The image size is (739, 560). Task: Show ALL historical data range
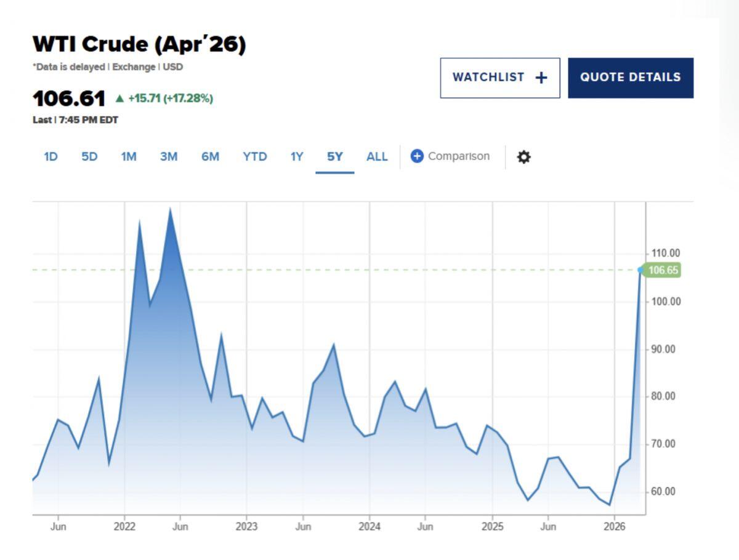(x=377, y=157)
